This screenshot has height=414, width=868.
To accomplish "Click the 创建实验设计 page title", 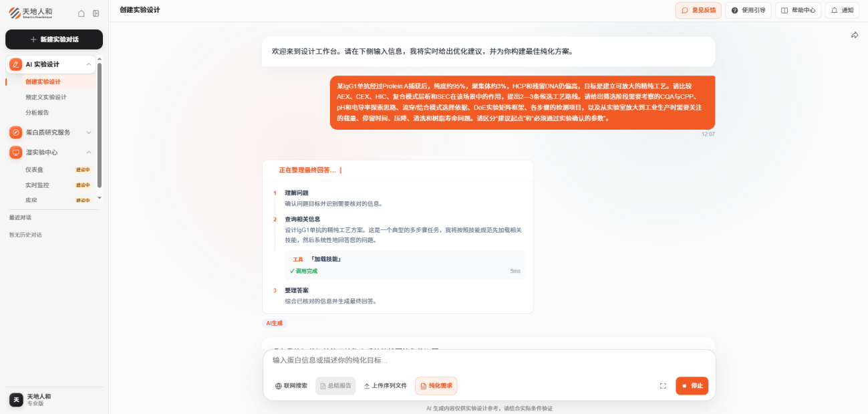I will click(140, 10).
